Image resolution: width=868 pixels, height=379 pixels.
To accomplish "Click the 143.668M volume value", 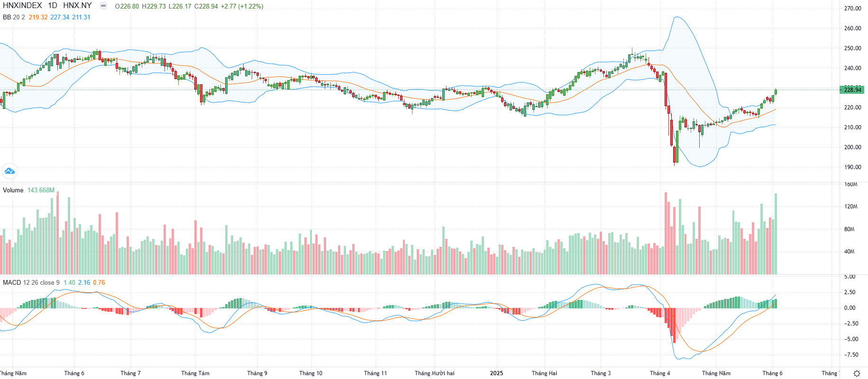I will [x=41, y=190].
